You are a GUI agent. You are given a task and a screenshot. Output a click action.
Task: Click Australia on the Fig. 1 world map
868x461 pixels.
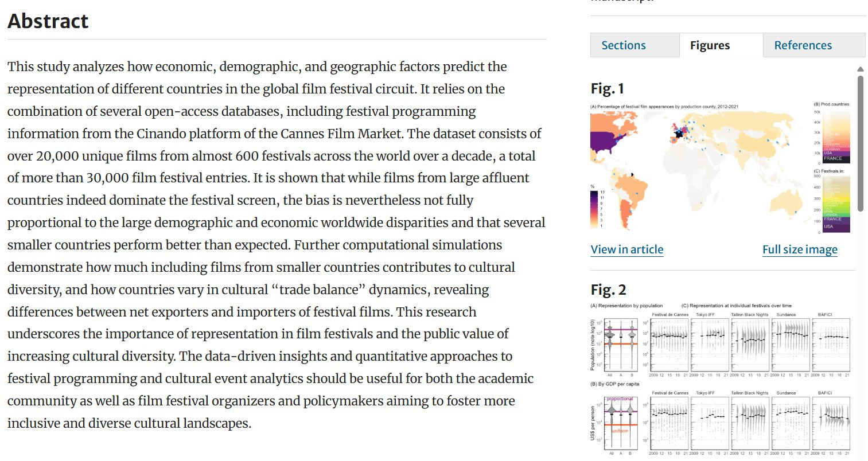coord(787,201)
